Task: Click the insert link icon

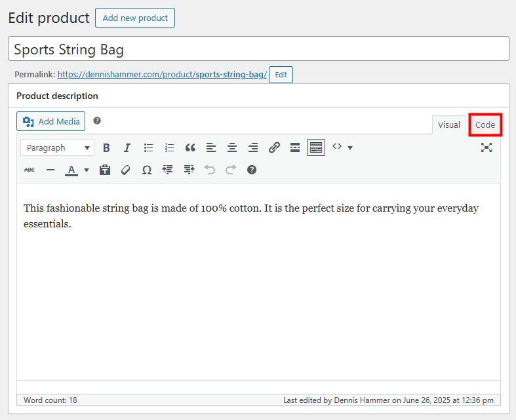Action: click(274, 148)
